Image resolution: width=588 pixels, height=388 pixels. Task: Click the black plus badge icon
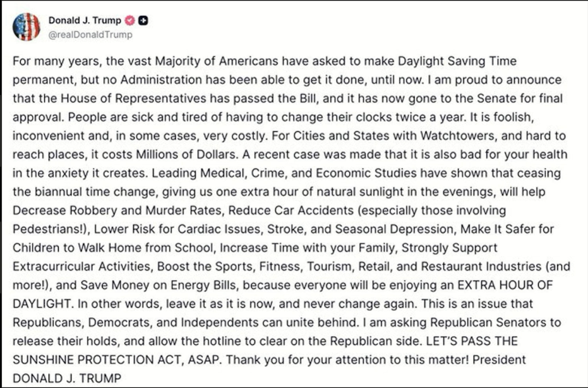pos(143,20)
